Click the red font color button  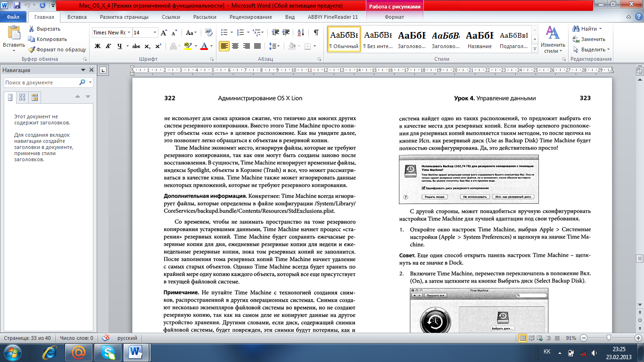click(x=204, y=46)
